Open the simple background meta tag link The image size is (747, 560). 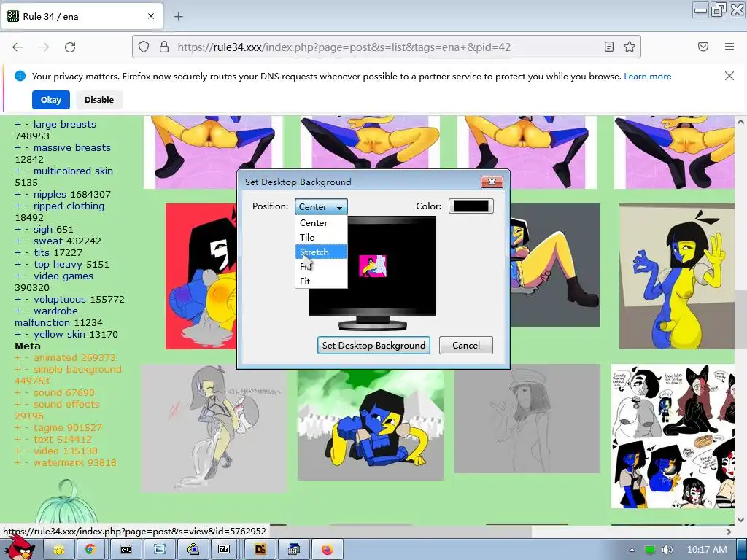coord(77,370)
